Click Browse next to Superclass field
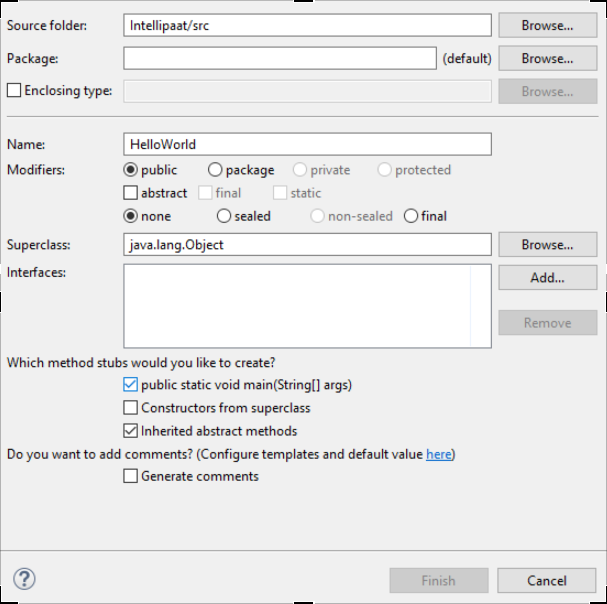This screenshot has width=607, height=604. (547, 245)
